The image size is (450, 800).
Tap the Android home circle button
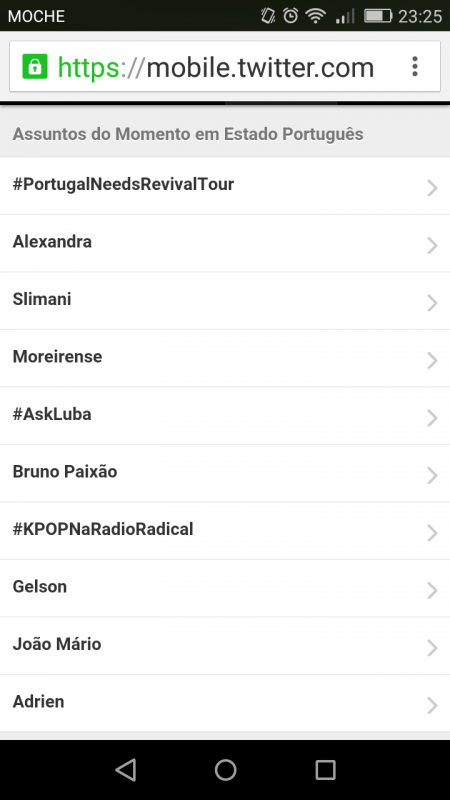tap(225, 769)
